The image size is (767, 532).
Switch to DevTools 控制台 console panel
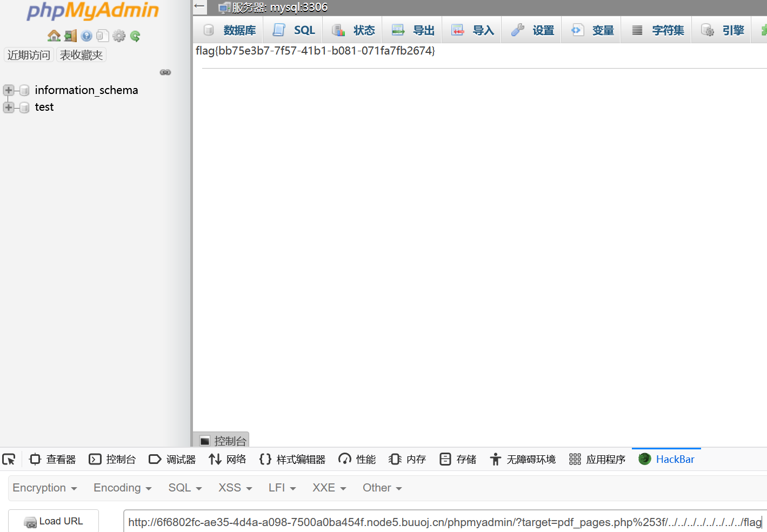click(112, 459)
